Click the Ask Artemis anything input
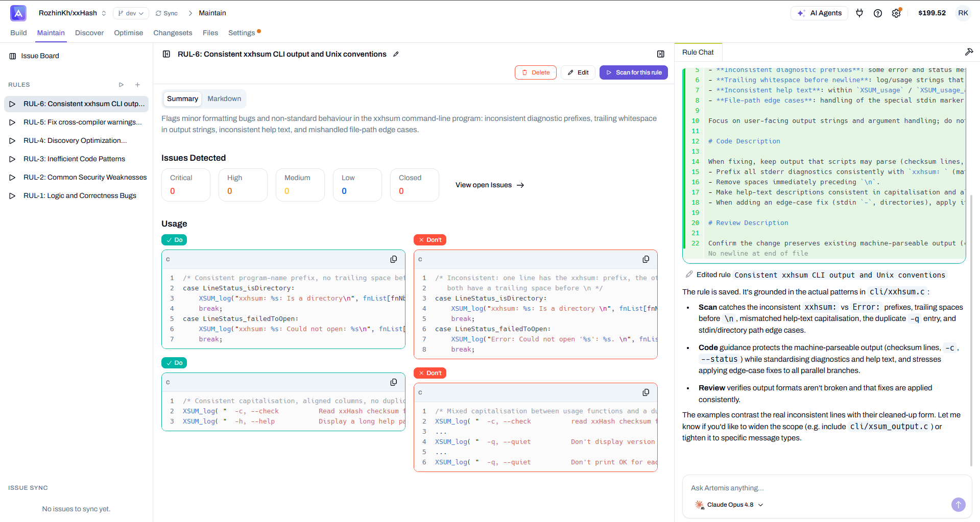The height and width of the screenshot is (522, 980). click(x=827, y=488)
